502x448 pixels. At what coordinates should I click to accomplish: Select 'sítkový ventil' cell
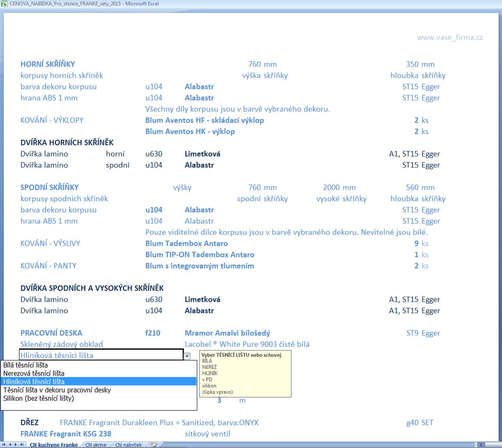(208, 434)
